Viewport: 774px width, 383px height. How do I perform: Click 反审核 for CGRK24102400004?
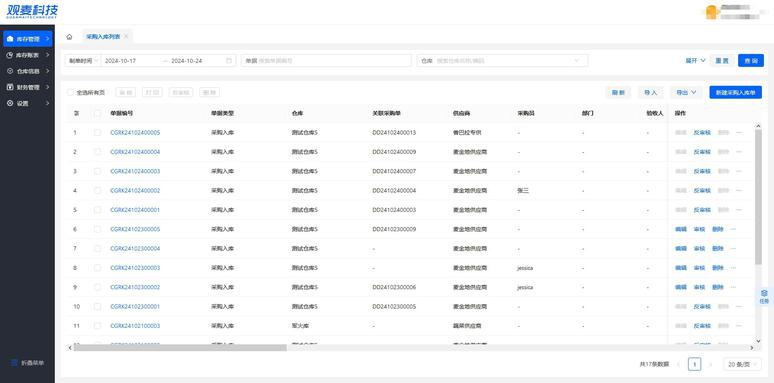[702, 152]
